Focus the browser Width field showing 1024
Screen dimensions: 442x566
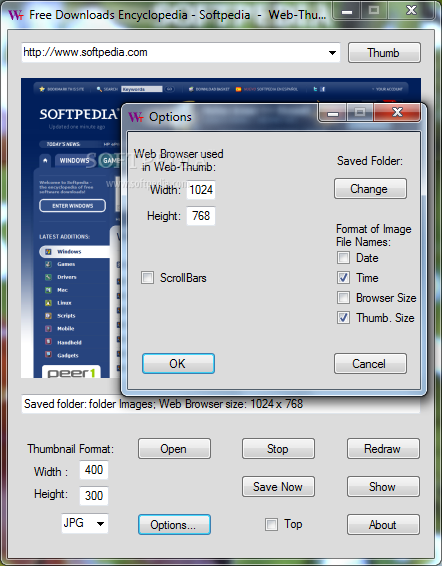[x=201, y=190]
